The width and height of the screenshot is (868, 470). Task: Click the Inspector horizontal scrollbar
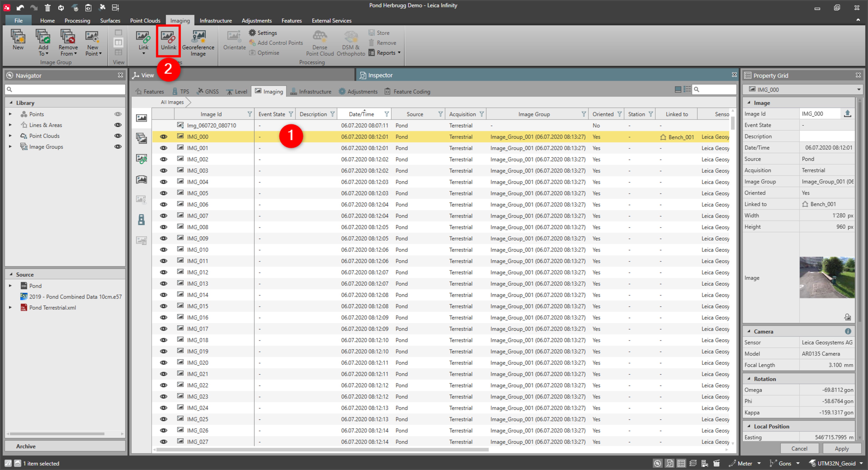point(322,449)
